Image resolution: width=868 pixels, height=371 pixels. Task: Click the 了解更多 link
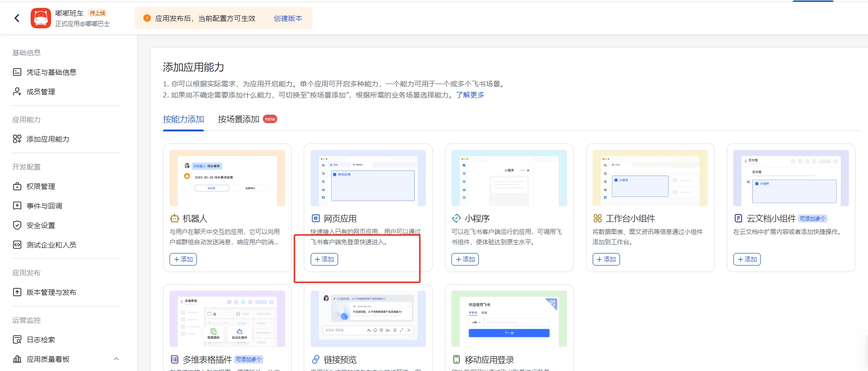click(x=470, y=95)
